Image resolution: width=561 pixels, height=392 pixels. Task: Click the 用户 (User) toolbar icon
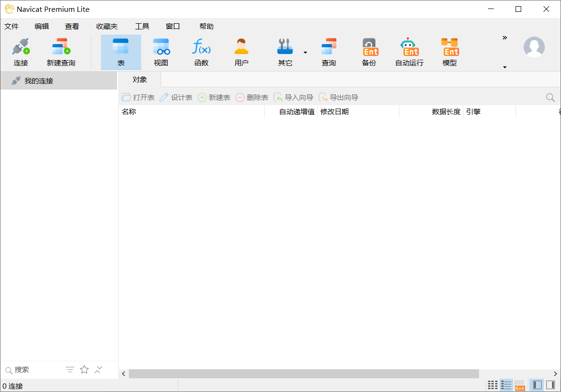[241, 47]
